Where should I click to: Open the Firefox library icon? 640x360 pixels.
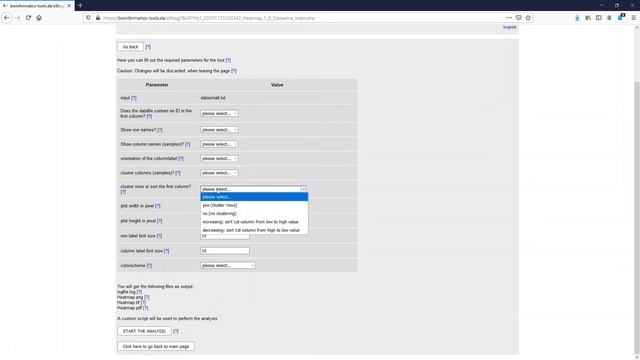(588, 18)
